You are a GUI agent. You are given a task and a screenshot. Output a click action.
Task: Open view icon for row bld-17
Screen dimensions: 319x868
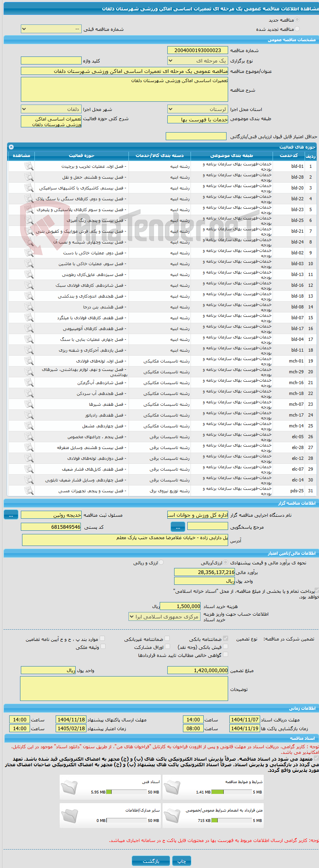click(x=29, y=328)
